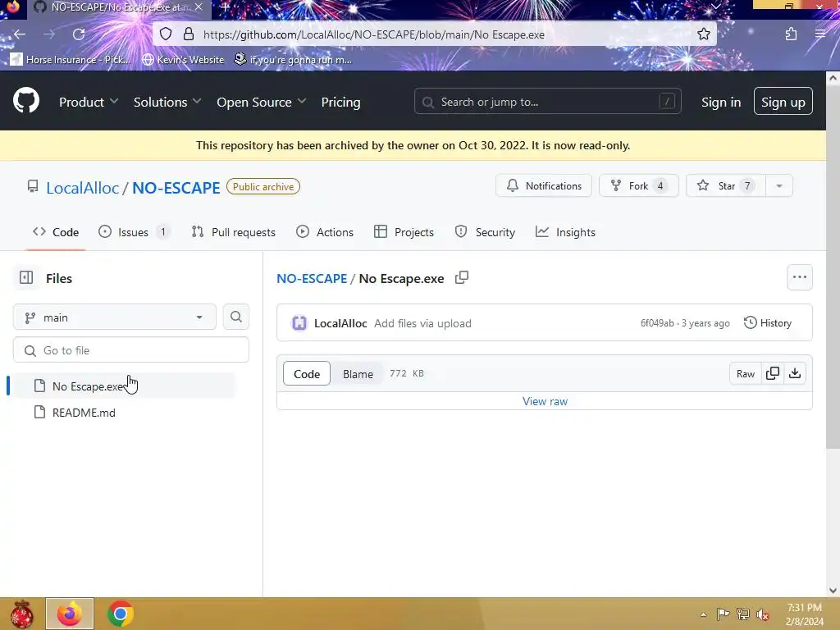Viewport: 840px width, 630px height.
Task: Click NO-ESCAPE in the file breadcrumb
Action: [x=312, y=279]
